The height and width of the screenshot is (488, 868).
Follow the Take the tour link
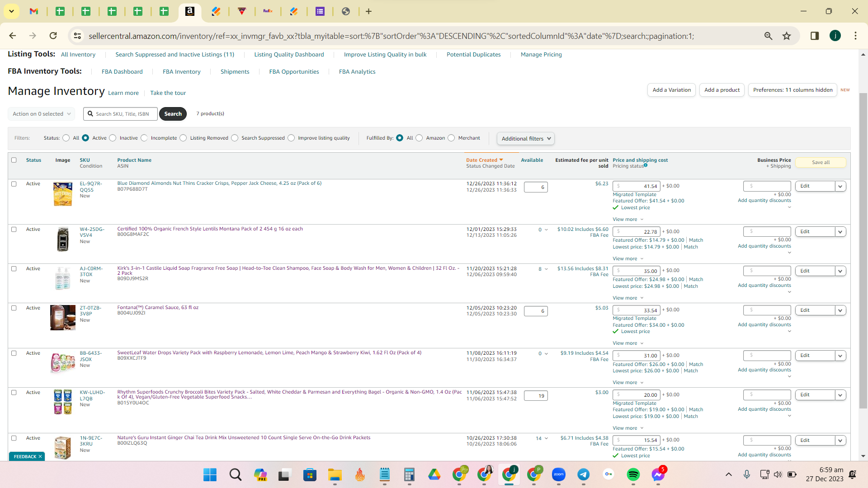click(x=168, y=93)
